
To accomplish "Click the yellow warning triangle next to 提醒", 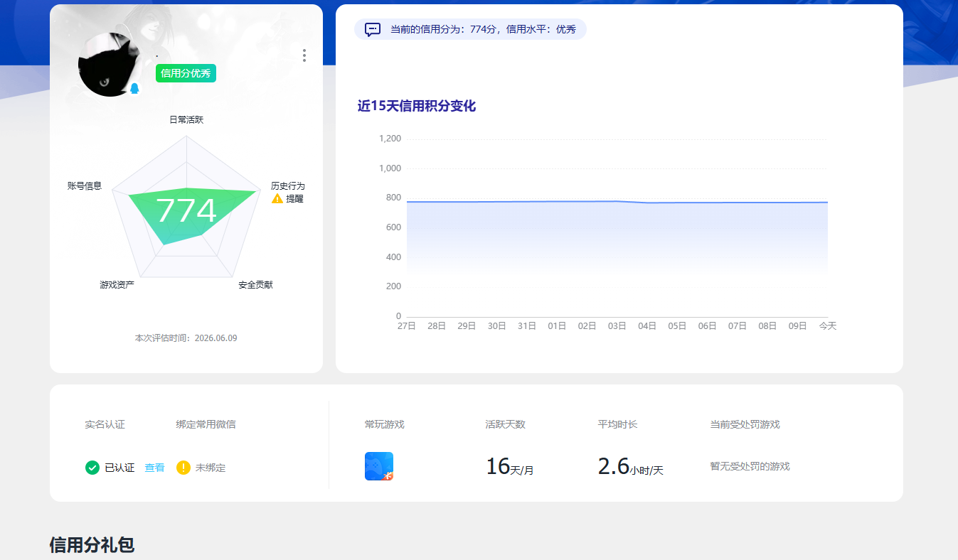I will (277, 199).
